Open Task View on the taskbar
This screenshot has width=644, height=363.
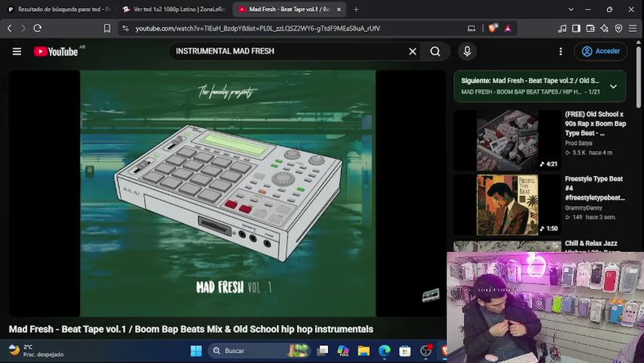click(323, 350)
